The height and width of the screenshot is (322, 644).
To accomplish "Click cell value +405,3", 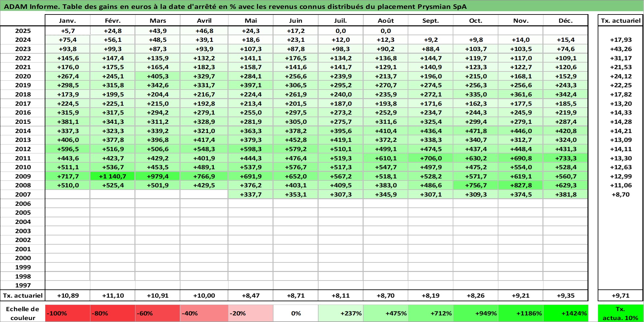I will (x=157, y=76).
